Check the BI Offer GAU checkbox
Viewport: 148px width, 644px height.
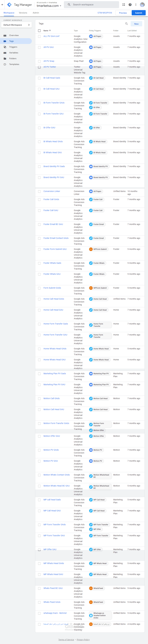(39, 128)
